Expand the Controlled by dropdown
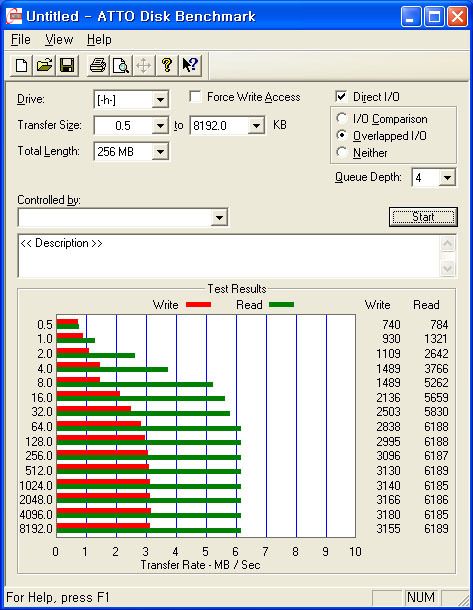The image size is (473, 610). [219, 217]
